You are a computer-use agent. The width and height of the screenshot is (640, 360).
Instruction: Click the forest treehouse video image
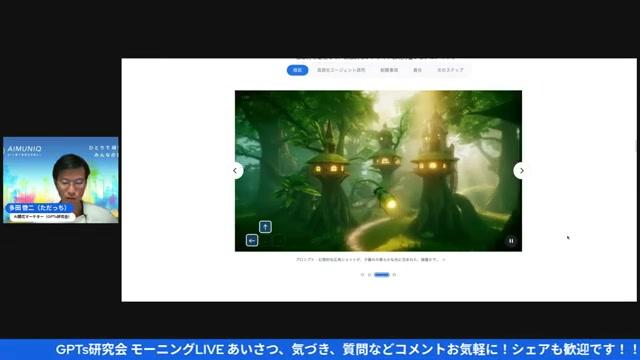(x=378, y=171)
